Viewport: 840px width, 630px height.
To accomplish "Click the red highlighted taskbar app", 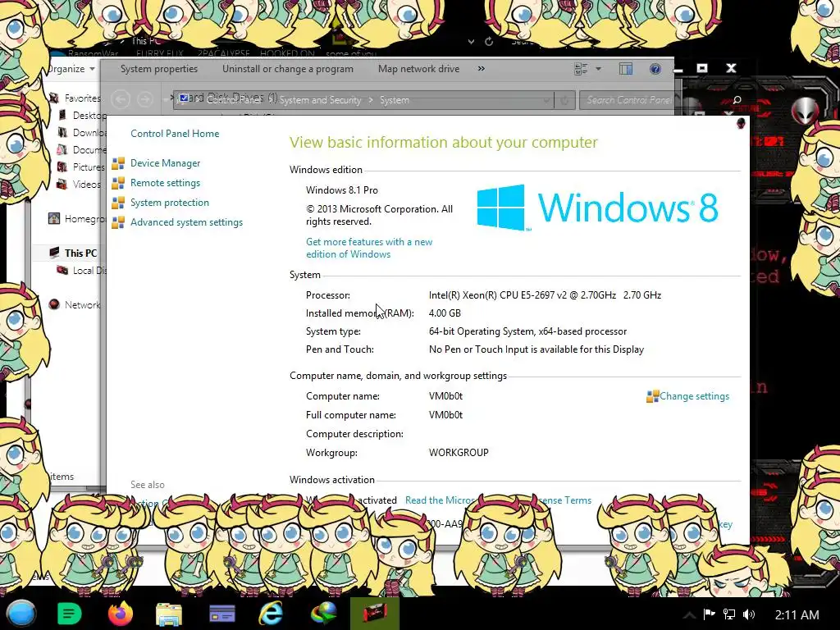I will tap(374, 614).
